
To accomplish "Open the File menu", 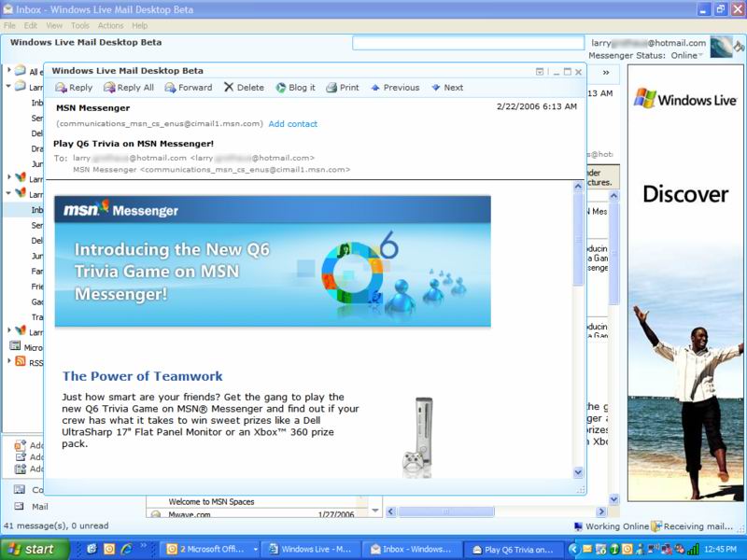I will click(x=9, y=26).
